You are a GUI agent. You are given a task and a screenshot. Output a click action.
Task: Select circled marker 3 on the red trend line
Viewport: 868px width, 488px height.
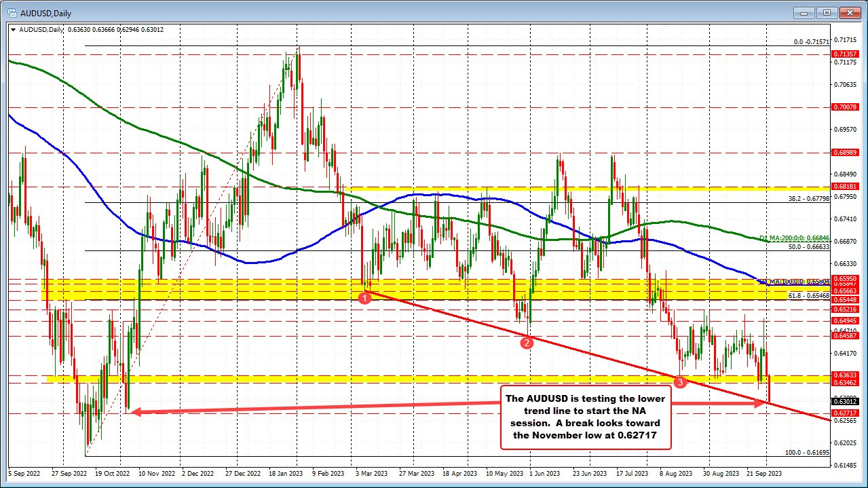(x=680, y=382)
